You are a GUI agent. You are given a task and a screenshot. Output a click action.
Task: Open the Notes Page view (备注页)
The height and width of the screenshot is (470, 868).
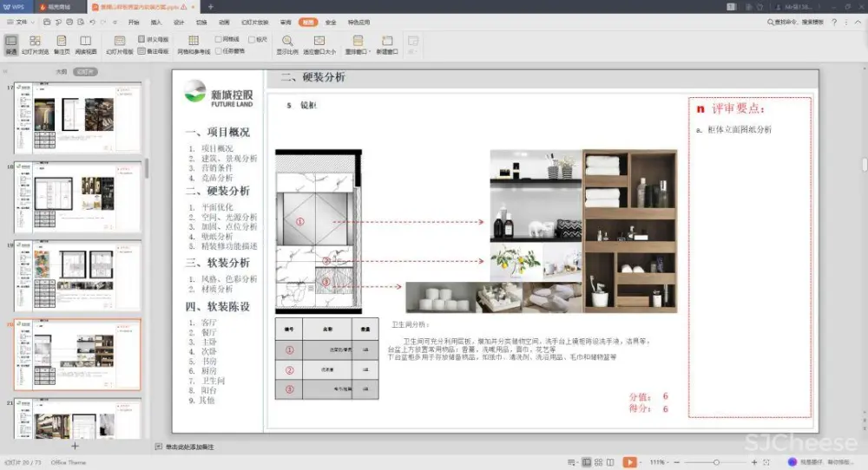(x=62, y=44)
